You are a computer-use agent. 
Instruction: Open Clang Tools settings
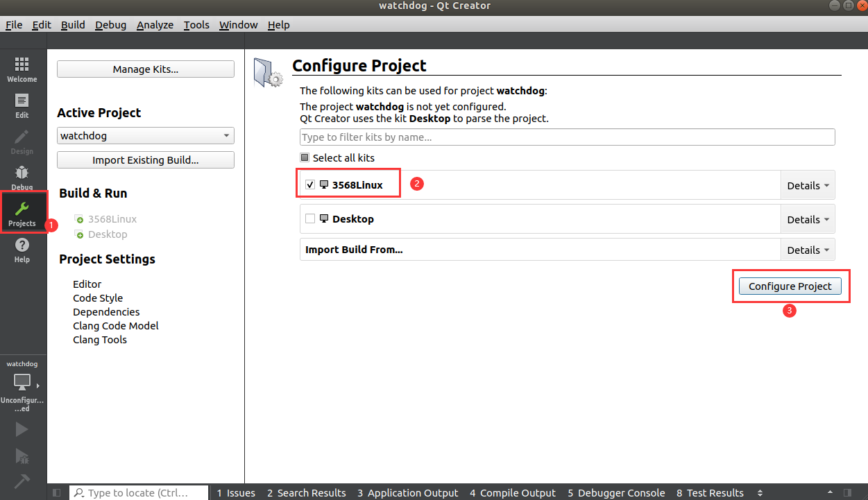[x=100, y=340]
